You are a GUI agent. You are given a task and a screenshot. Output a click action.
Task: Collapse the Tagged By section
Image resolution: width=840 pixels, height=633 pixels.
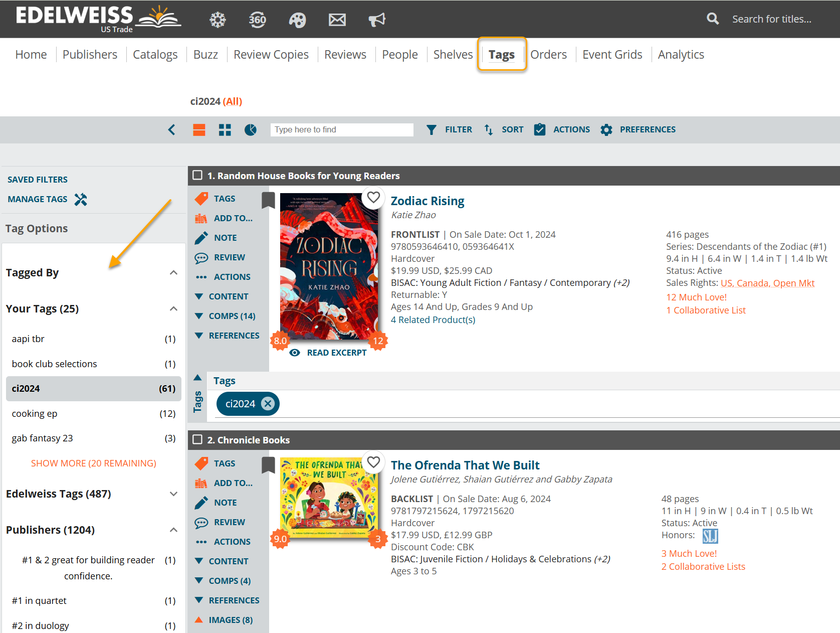pyautogui.click(x=173, y=273)
